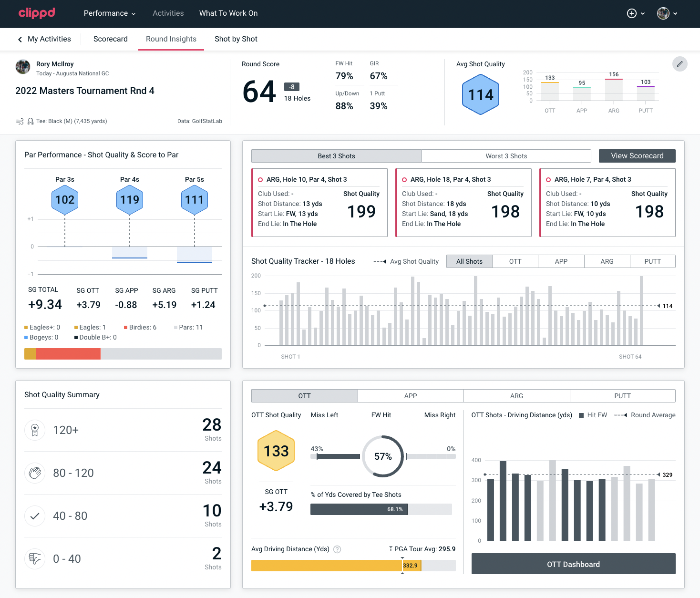This screenshot has height=598, width=700.
Task: Click the 80 - 120 clapping hands icon
Action: [35, 473]
